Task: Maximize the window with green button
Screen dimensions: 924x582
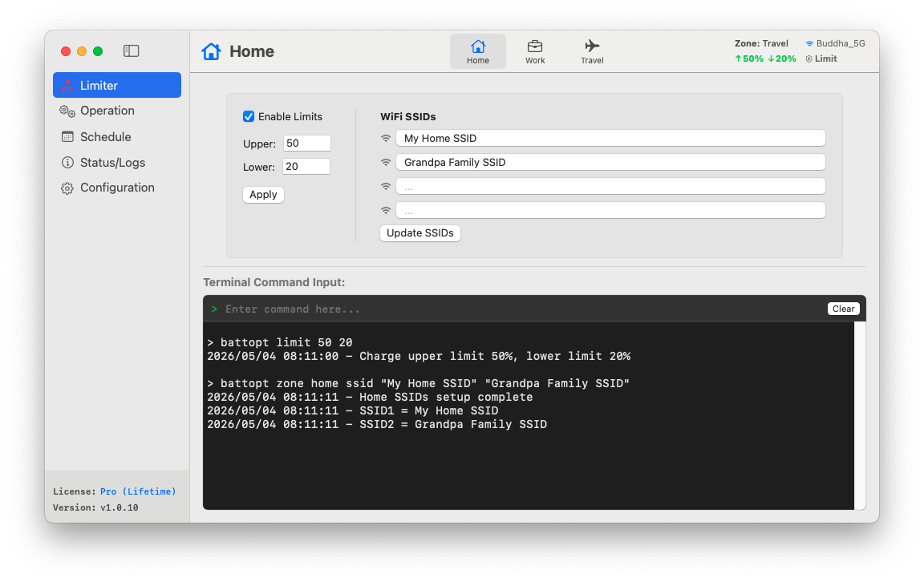Action: coord(98,51)
